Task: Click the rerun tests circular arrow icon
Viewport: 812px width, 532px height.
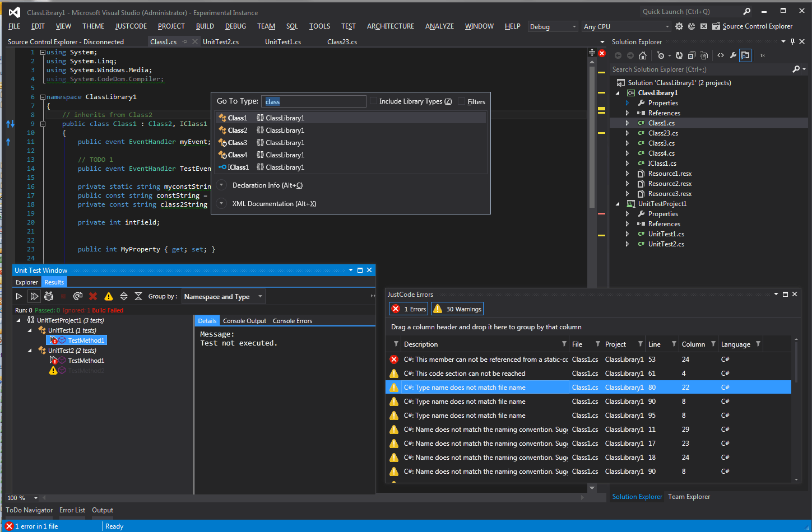Action: pos(78,296)
